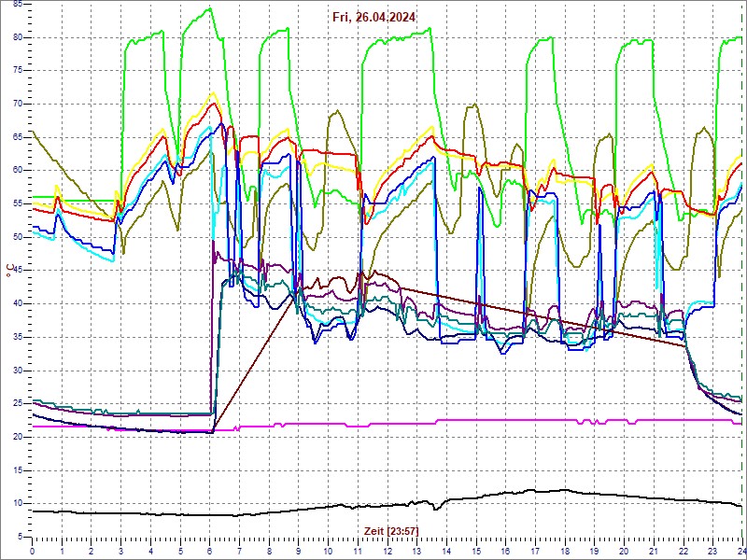This screenshot has width=747, height=560.
Task: Select the 25 label on temperature axis
Action: click(x=17, y=404)
